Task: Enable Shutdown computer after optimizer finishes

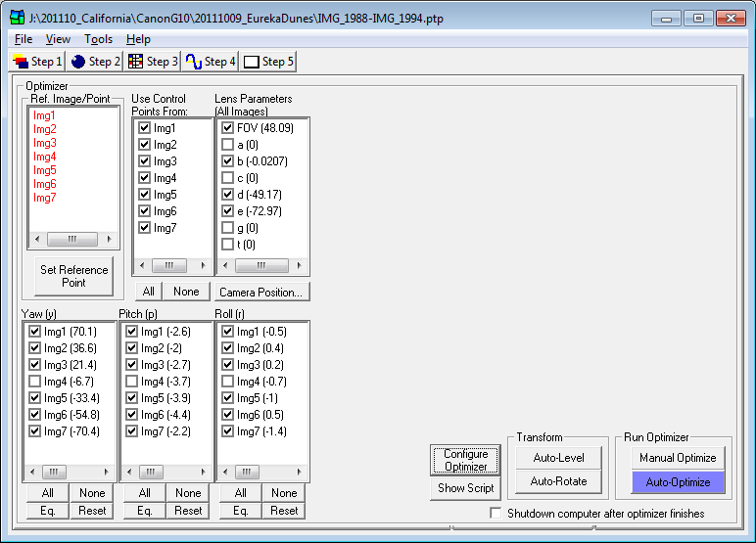Action: tap(496, 513)
